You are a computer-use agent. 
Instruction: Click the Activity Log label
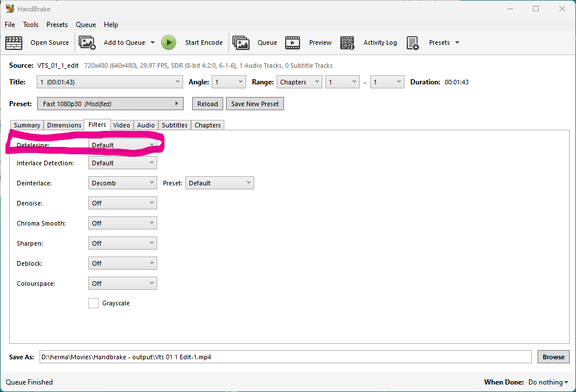[x=380, y=42]
